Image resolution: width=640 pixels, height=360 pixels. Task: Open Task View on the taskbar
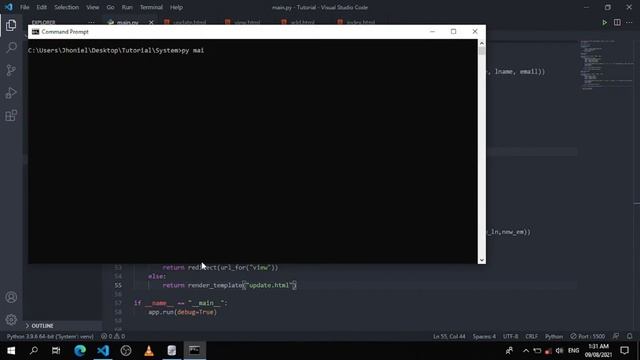[56, 351]
